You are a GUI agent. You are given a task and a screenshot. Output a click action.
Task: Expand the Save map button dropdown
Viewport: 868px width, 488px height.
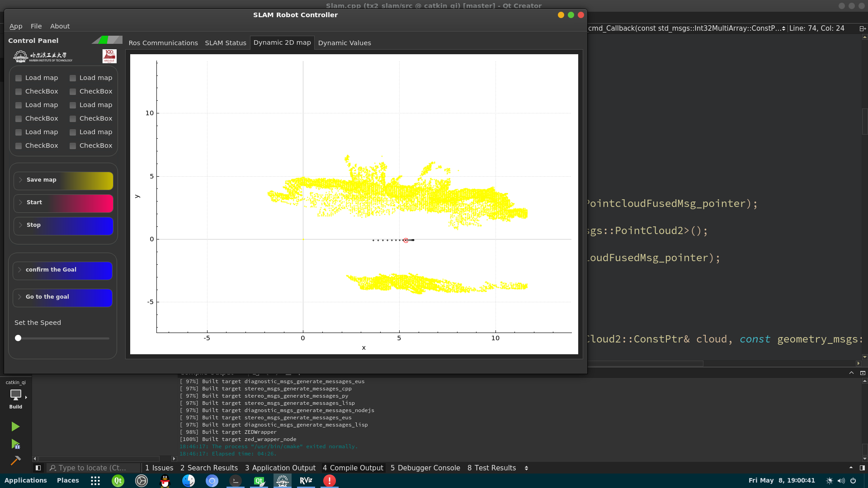pyautogui.click(x=20, y=179)
